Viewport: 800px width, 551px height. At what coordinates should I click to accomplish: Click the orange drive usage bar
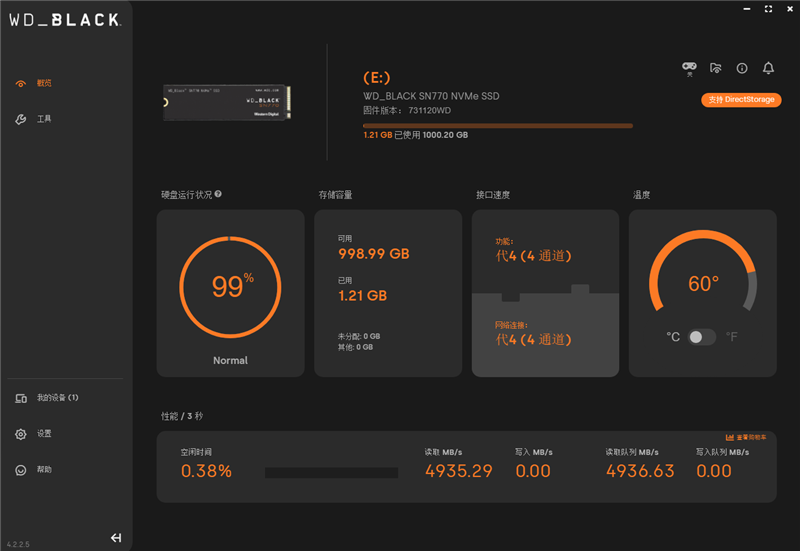tap(498, 126)
